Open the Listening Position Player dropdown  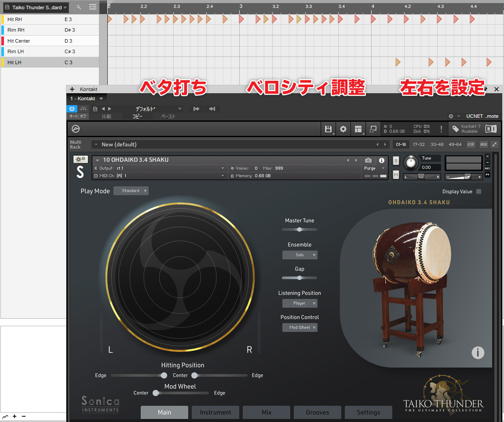(299, 303)
